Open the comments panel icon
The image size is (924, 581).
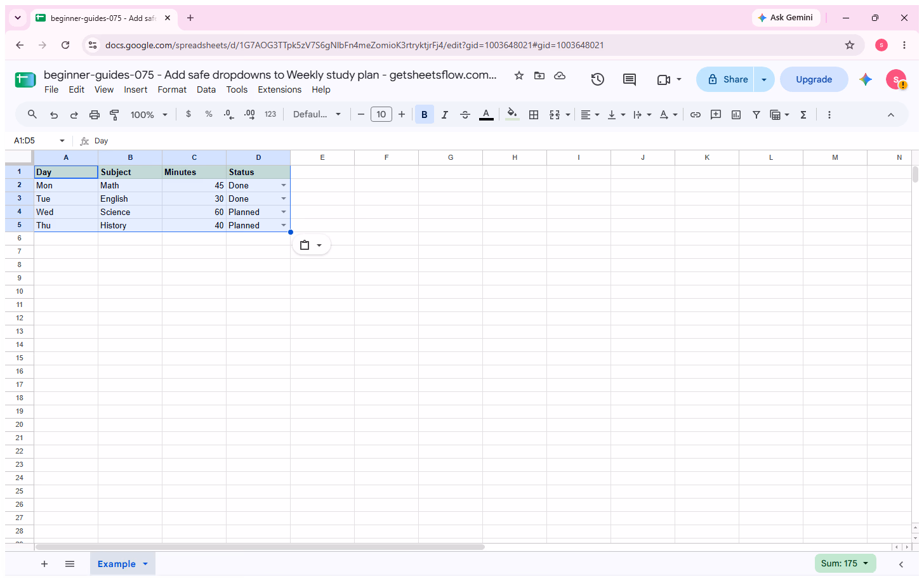pyautogui.click(x=630, y=79)
